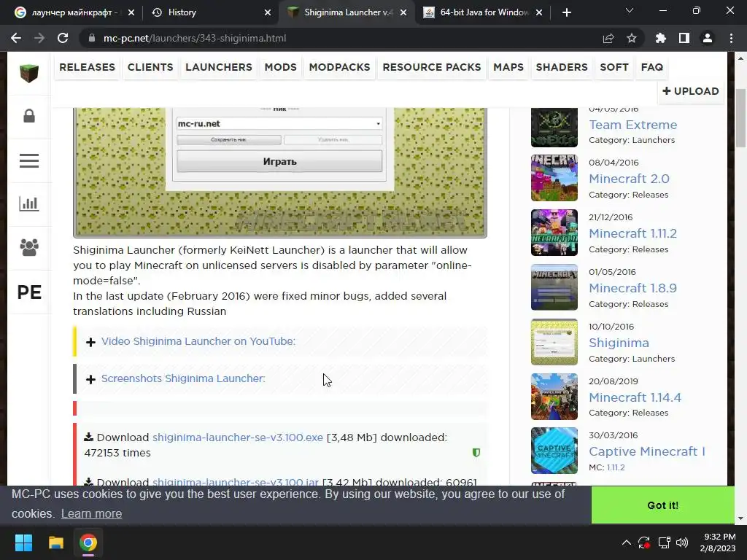The height and width of the screenshot is (560, 747).
Task: Toggle the browser side panel icon
Action: 684,38
